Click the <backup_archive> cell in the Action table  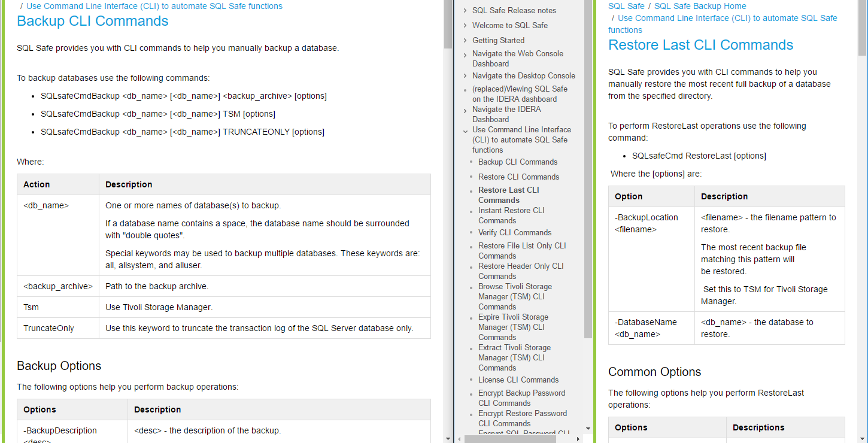(x=58, y=286)
